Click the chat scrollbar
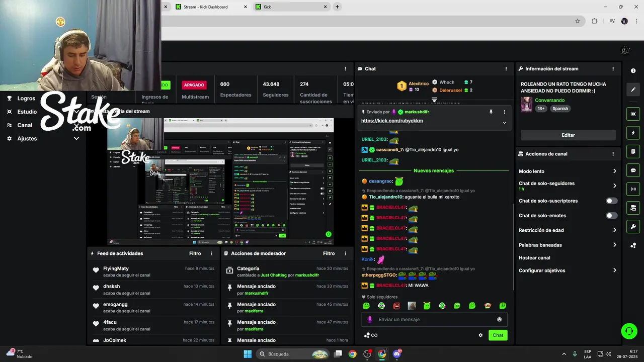Image resolution: width=644 pixels, height=362 pixels. coord(513,246)
